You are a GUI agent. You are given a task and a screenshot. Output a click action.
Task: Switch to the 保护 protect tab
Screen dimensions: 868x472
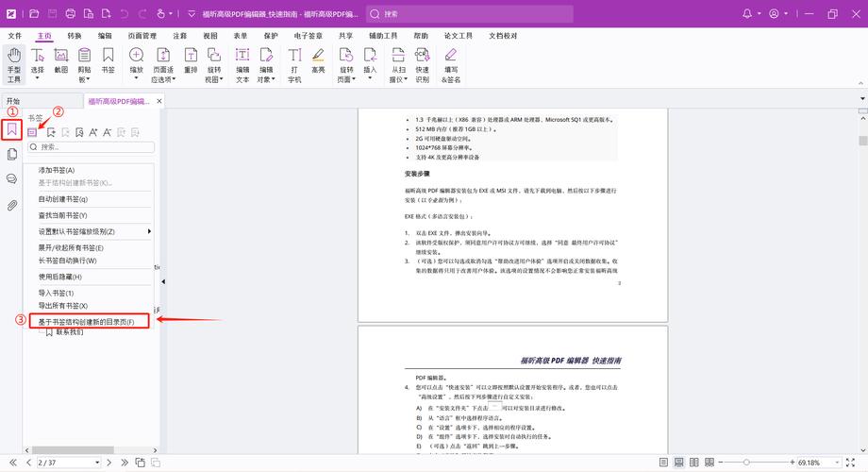pyautogui.click(x=271, y=36)
